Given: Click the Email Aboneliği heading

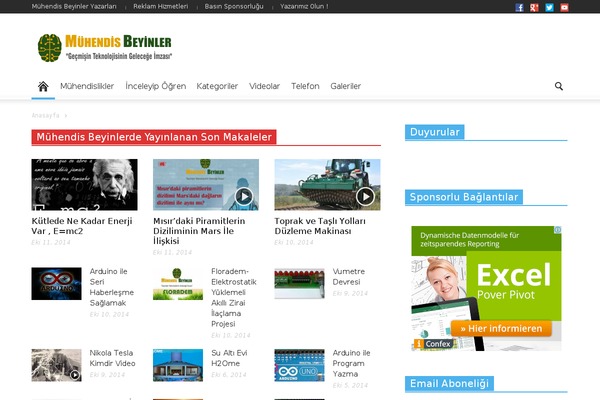Looking at the screenshot, I should pyautogui.click(x=449, y=384).
